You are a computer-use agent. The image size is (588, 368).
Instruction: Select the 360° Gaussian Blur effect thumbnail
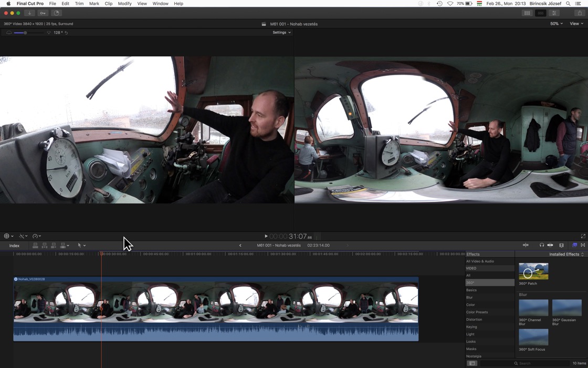(x=566, y=308)
